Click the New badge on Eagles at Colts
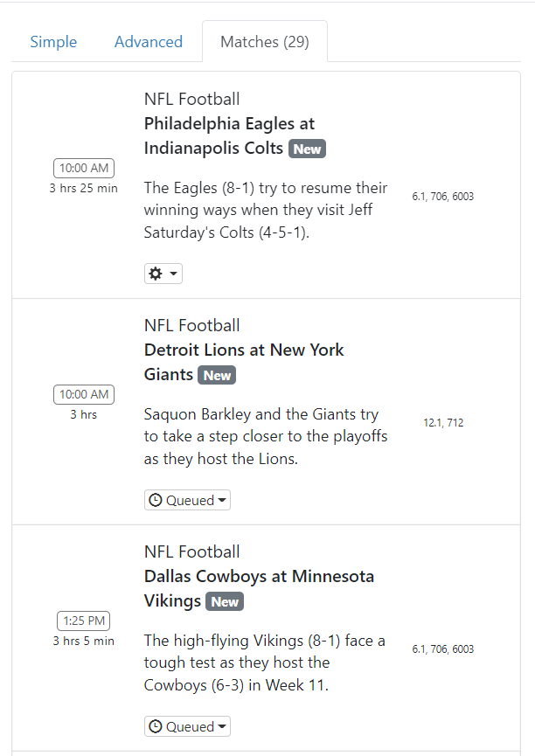This screenshot has height=756, width=535. 307,149
